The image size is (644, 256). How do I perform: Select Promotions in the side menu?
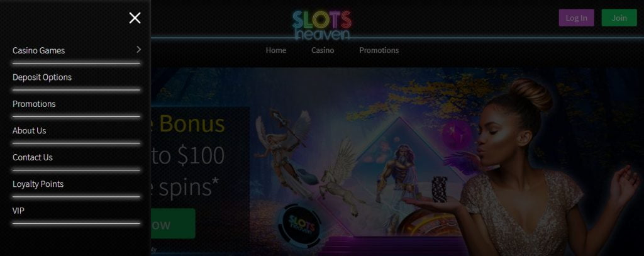[x=34, y=104]
